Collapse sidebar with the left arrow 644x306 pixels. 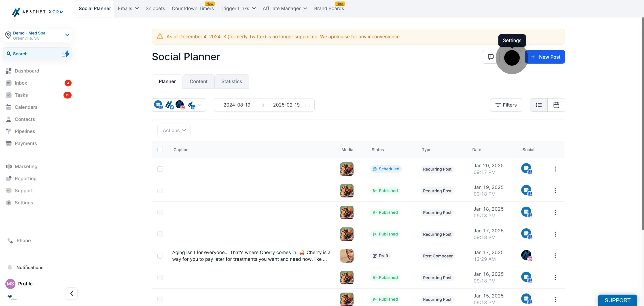point(72,293)
